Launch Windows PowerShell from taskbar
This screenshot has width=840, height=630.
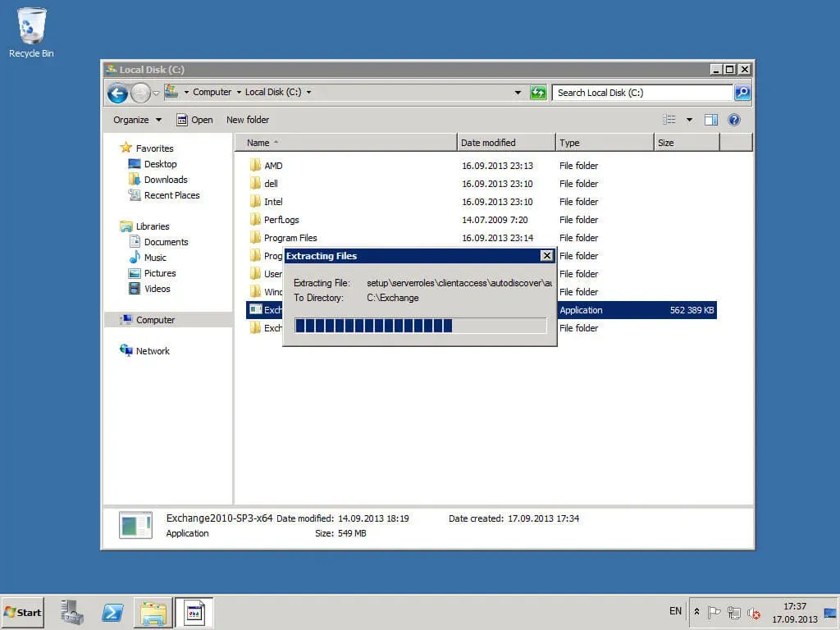(x=112, y=612)
